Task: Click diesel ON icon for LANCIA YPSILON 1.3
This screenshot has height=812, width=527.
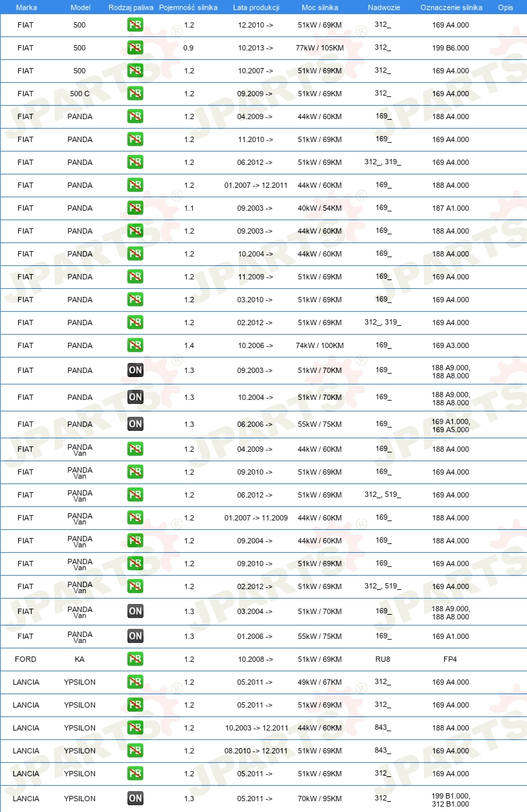Action: pos(135,799)
